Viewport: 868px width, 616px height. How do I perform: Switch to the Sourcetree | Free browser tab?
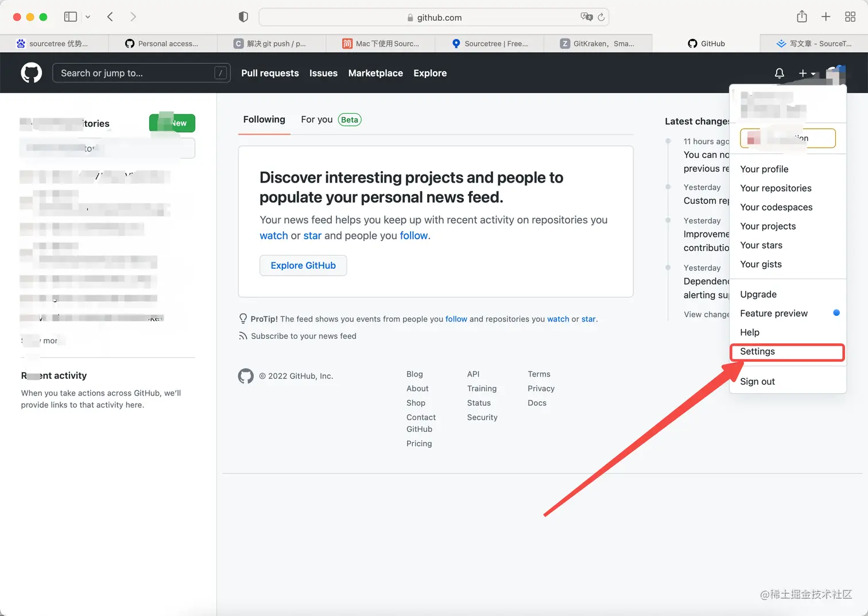point(489,44)
